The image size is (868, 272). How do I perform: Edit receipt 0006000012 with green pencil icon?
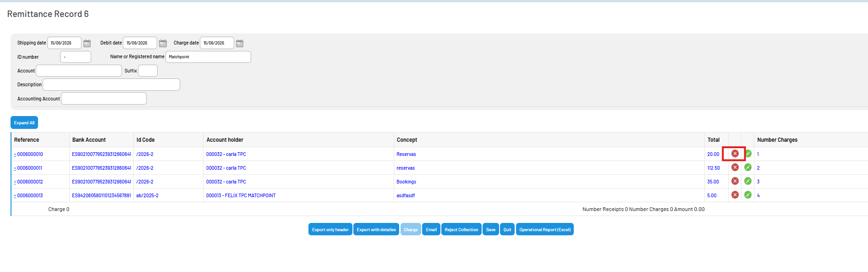pyautogui.click(x=748, y=181)
